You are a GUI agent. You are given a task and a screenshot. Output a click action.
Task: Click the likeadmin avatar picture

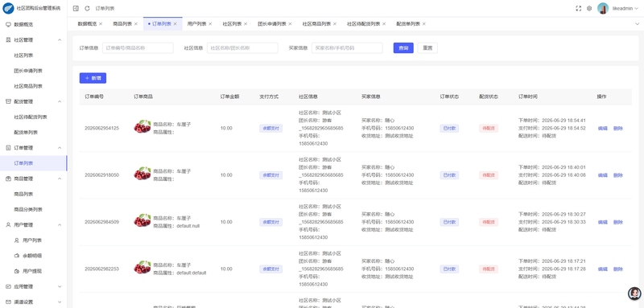pos(603,8)
